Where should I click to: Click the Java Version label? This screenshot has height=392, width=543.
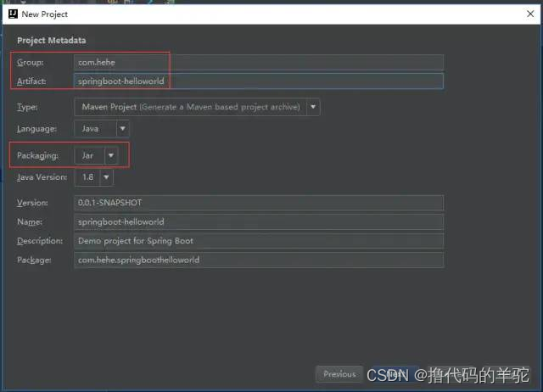click(42, 177)
